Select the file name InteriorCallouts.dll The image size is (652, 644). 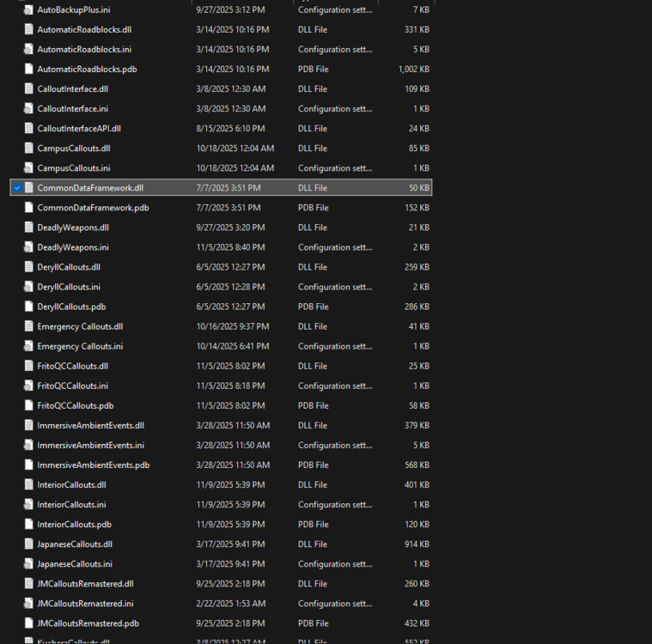[x=71, y=485]
